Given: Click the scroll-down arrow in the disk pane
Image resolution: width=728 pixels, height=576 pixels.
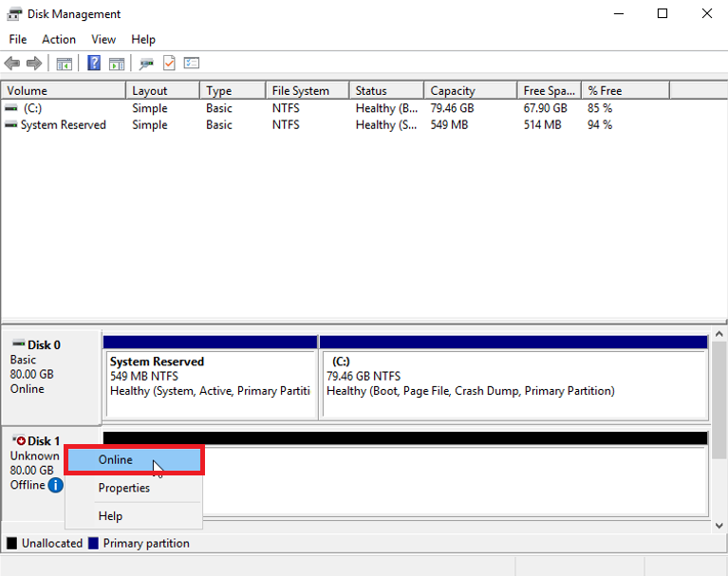Looking at the screenshot, I should [719, 525].
